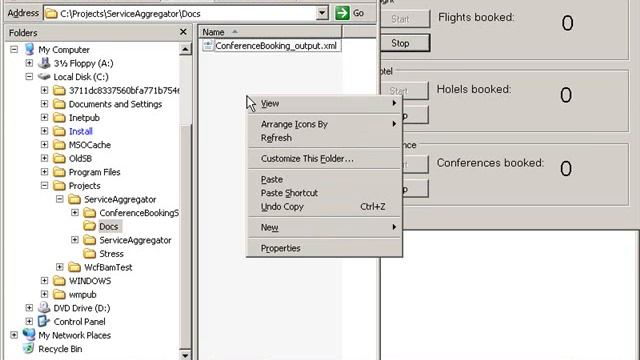Click the Inetpub folder icon

59,118
